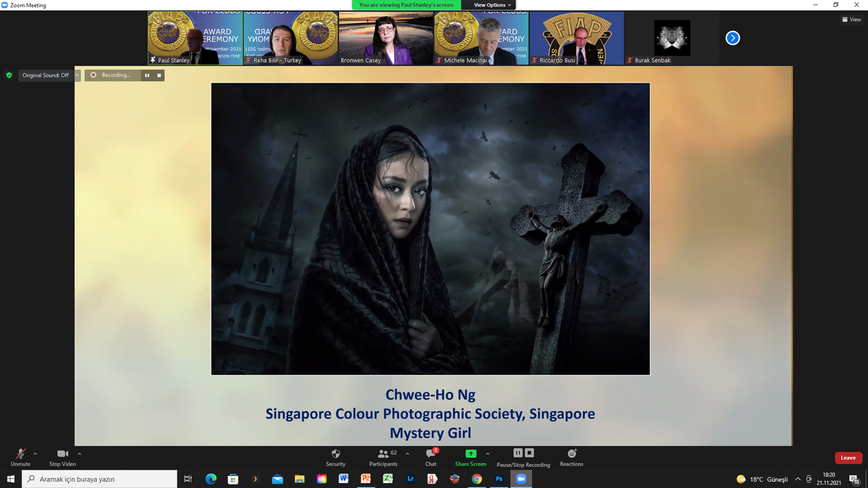Click Recording... status label
Viewport: 868px width, 488px height.
116,75
